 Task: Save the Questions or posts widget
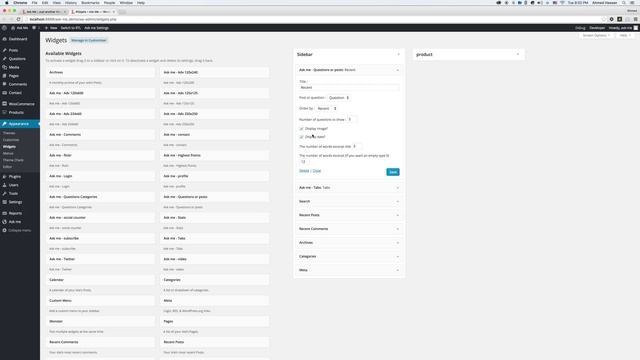[x=393, y=172]
